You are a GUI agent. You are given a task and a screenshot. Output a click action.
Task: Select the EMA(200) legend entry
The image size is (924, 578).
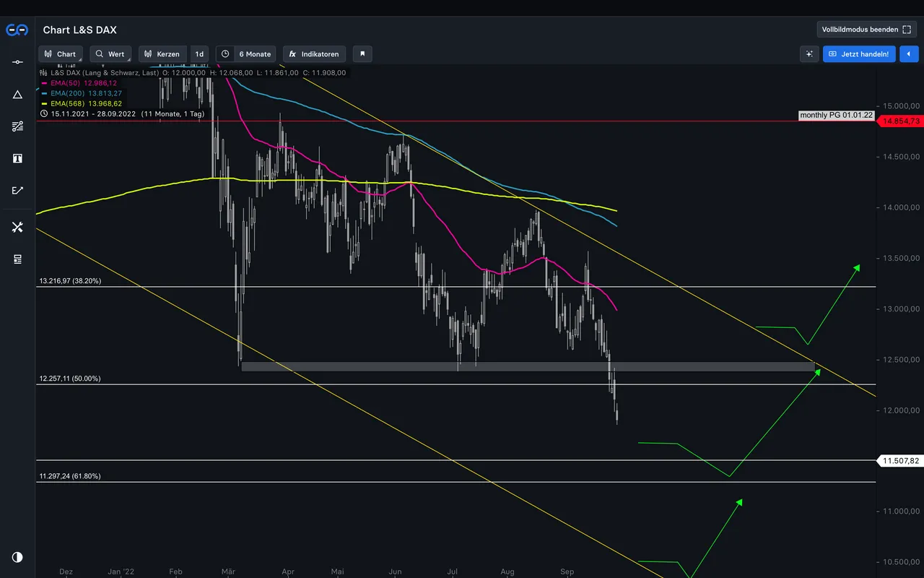[x=86, y=93]
